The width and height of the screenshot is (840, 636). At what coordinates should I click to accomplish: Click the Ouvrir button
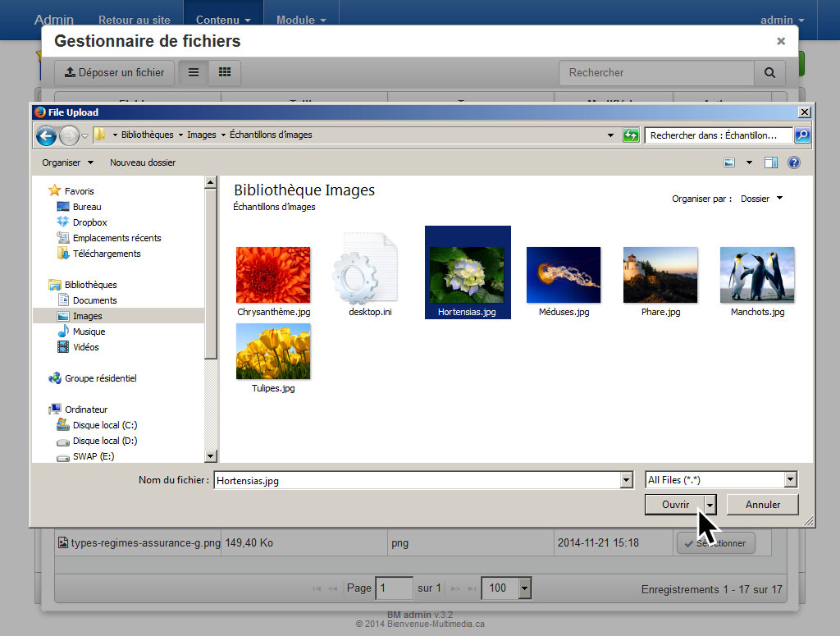click(675, 505)
